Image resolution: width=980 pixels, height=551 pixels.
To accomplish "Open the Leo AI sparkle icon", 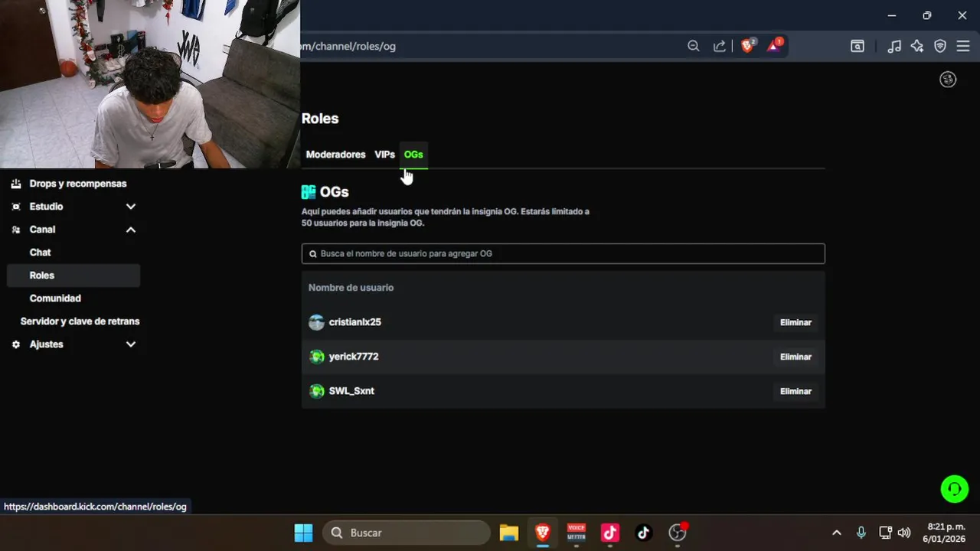I will click(x=917, y=46).
